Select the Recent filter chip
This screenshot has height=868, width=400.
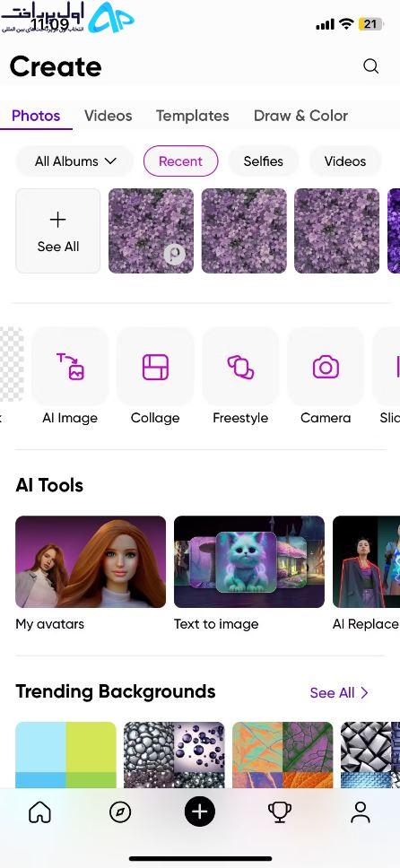pos(180,161)
